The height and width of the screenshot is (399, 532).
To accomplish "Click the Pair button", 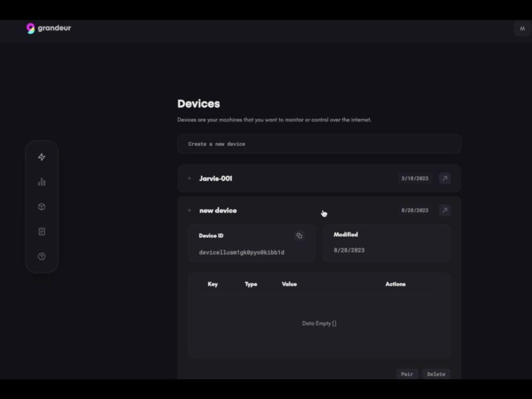I will [407, 374].
